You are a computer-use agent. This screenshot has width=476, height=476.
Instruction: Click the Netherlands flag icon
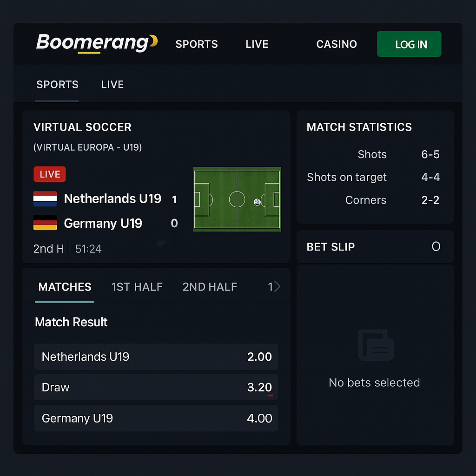coord(45,198)
